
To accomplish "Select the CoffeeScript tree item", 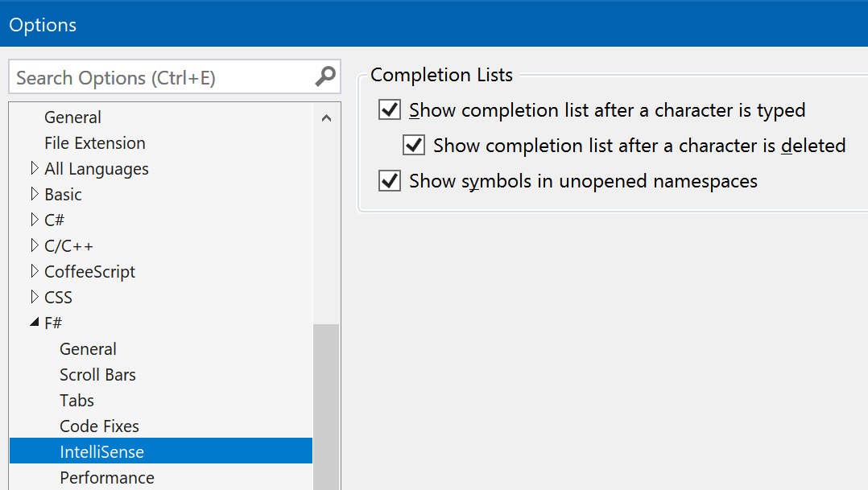I will [89, 271].
